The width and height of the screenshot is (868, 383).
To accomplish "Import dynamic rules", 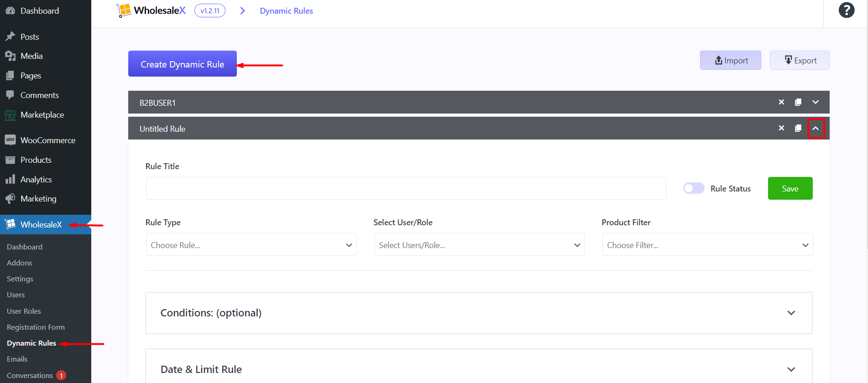I will (731, 60).
